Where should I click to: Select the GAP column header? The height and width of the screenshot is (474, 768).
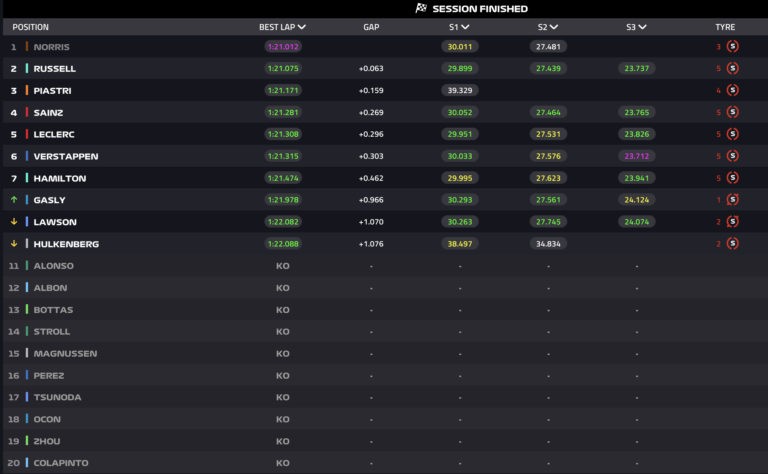point(371,27)
